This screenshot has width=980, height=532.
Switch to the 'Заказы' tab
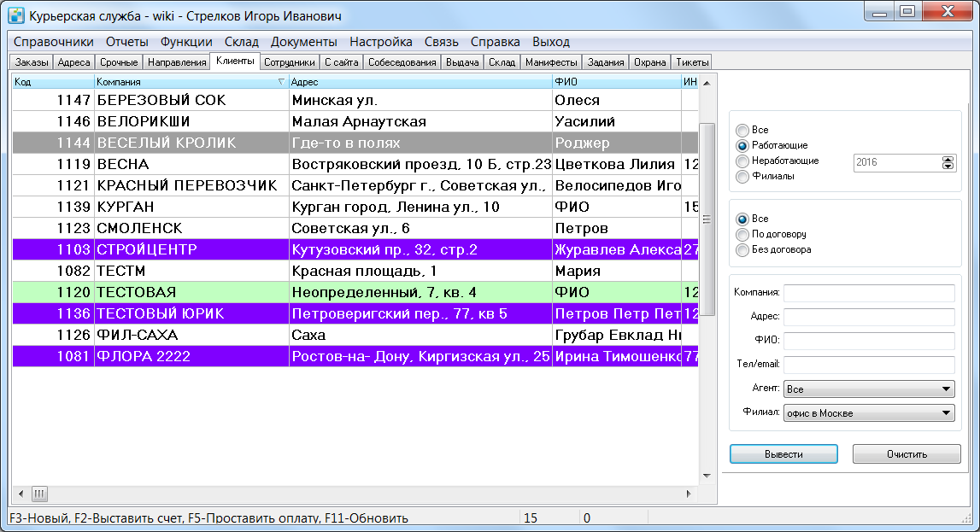(x=32, y=62)
